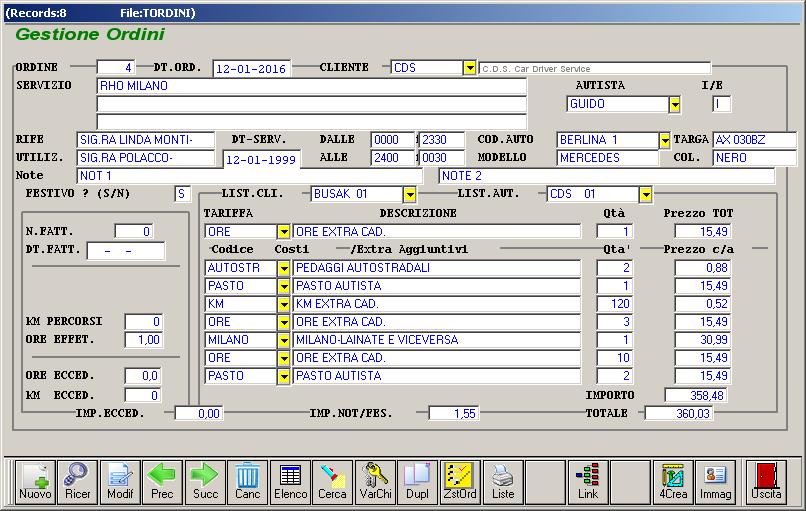806x511 pixels.
Task: Click the IMP.NOT/FES. field 1,55
Action: 453,413
